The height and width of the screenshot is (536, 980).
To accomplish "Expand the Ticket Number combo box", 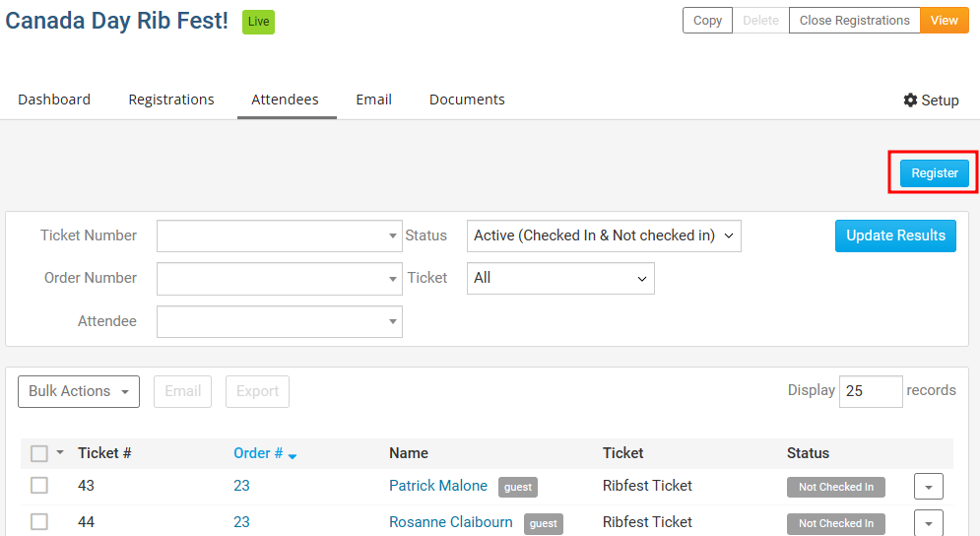I will [279, 236].
